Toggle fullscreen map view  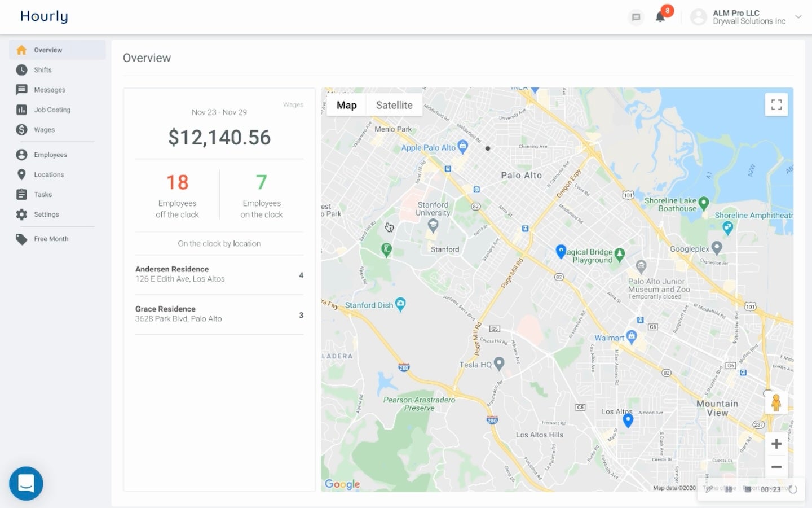tap(776, 104)
